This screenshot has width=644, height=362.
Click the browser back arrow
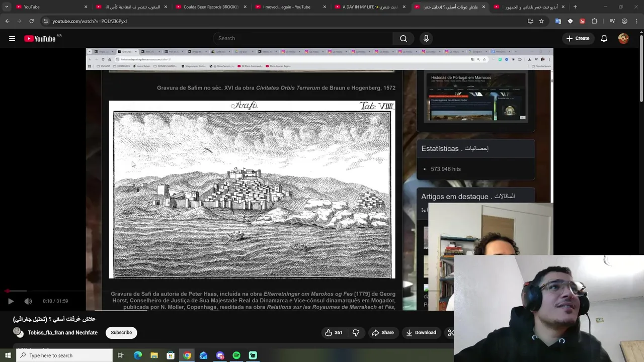7,21
